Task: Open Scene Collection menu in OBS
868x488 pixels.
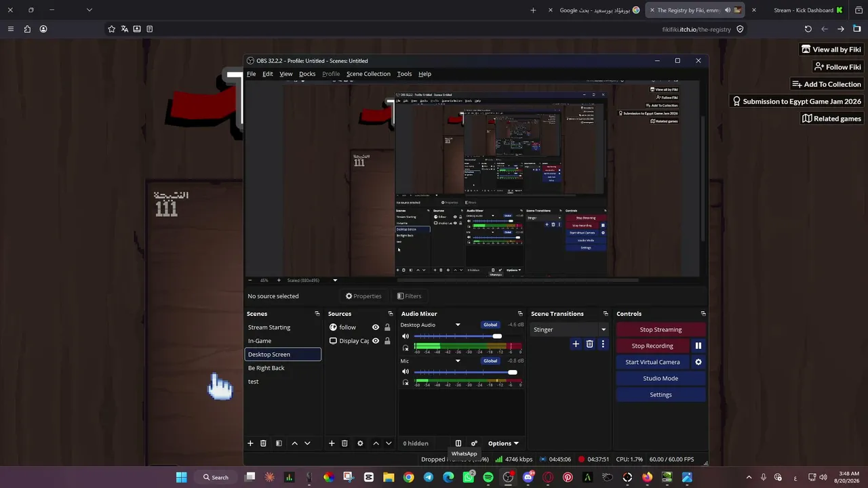Action: (368, 74)
